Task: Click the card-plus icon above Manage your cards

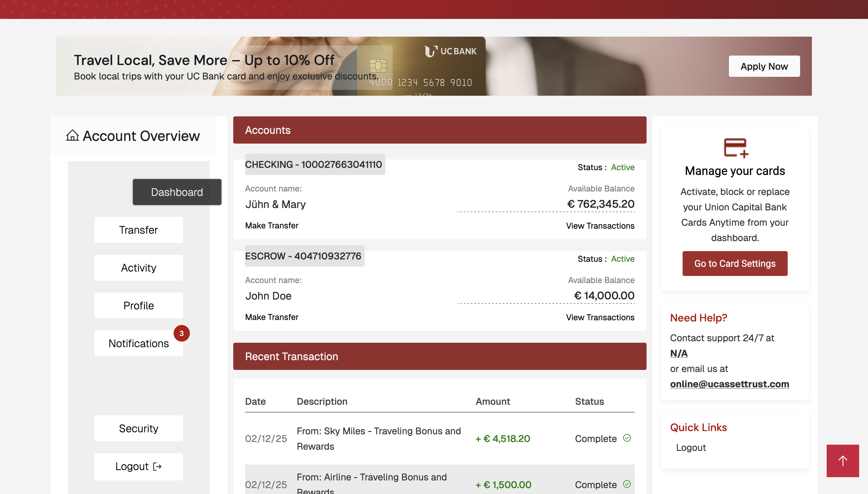Action: [735, 148]
